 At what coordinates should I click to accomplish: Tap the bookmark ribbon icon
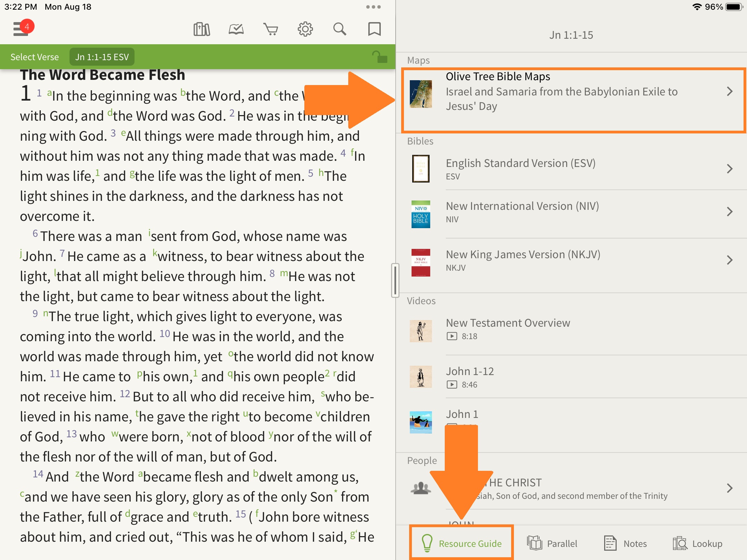375,29
